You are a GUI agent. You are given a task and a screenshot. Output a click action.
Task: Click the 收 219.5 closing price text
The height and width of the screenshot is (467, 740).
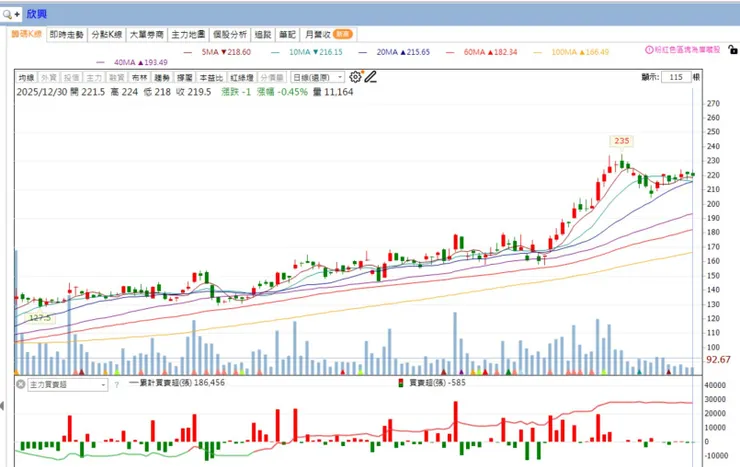point(193,92)
